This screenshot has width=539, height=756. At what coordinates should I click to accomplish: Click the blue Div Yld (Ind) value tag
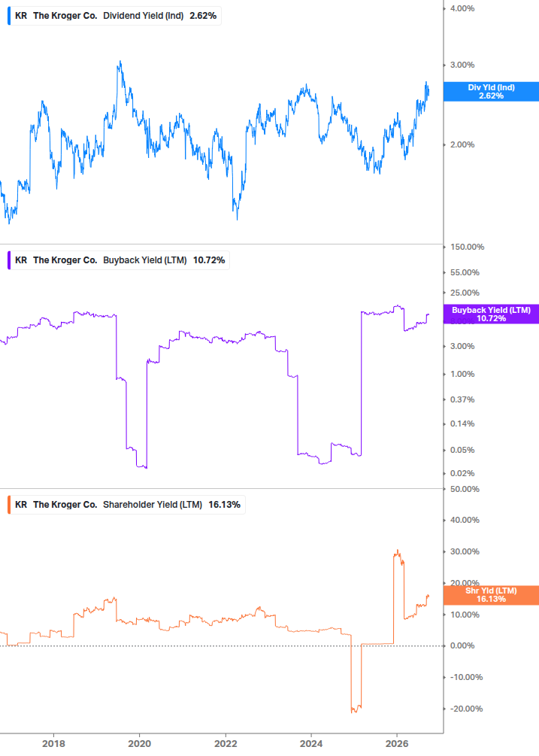[x=491, y=92]
